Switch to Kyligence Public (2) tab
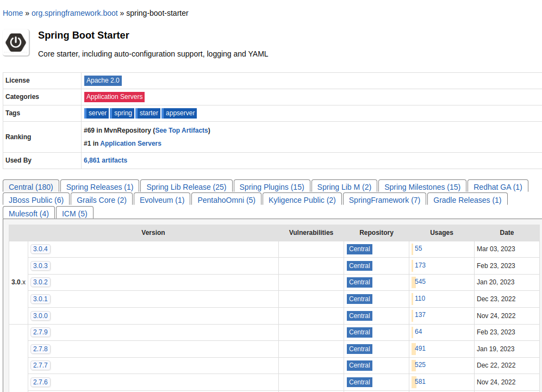Viewport: 542px width, 392px height. (302, 200)
